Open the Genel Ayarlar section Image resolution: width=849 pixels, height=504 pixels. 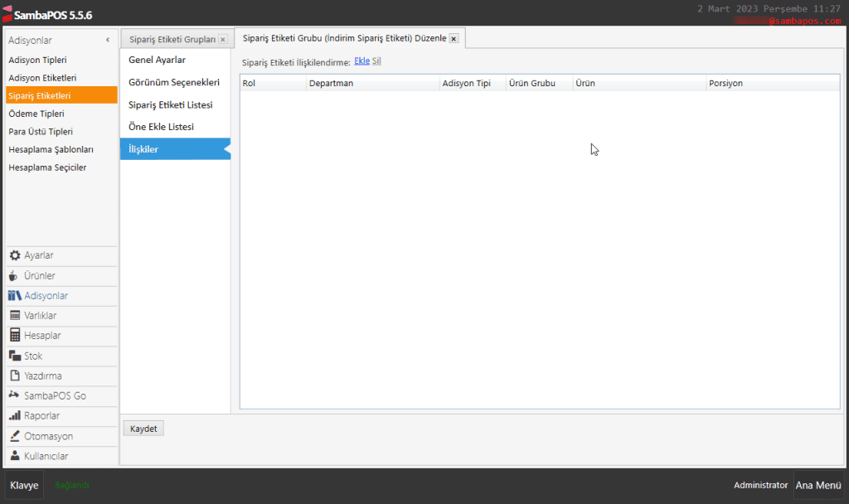coord(157,60)
